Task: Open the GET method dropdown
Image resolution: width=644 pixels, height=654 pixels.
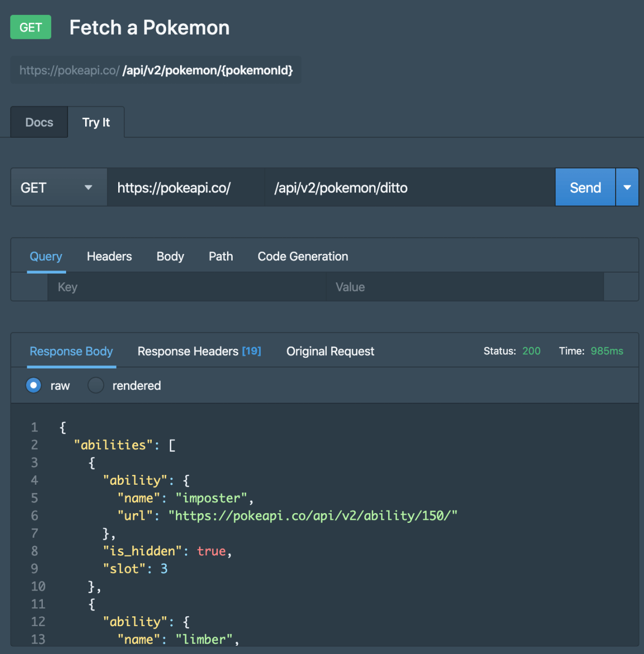Action: click(59, 187)
